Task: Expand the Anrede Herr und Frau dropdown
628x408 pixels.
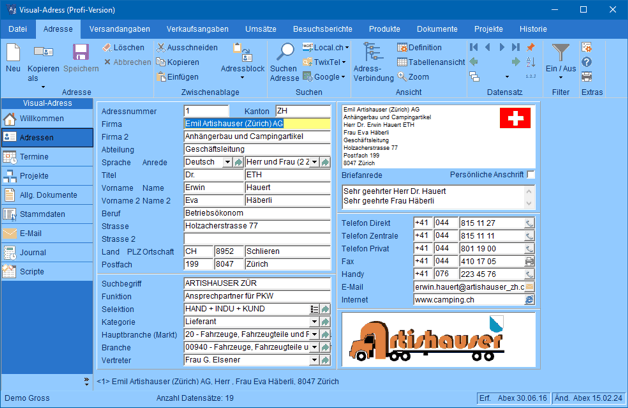Action: [315, 162]
